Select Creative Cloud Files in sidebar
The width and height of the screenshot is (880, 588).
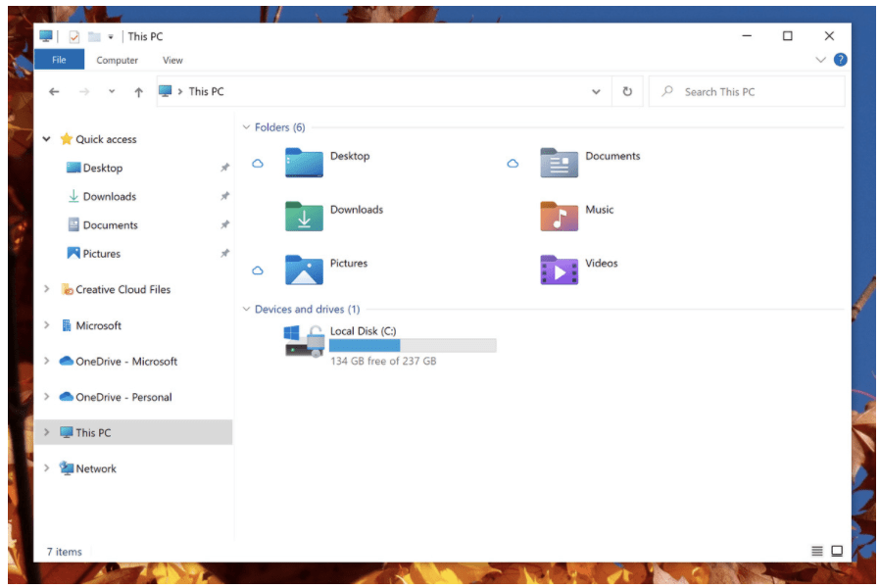coord(122,289)
